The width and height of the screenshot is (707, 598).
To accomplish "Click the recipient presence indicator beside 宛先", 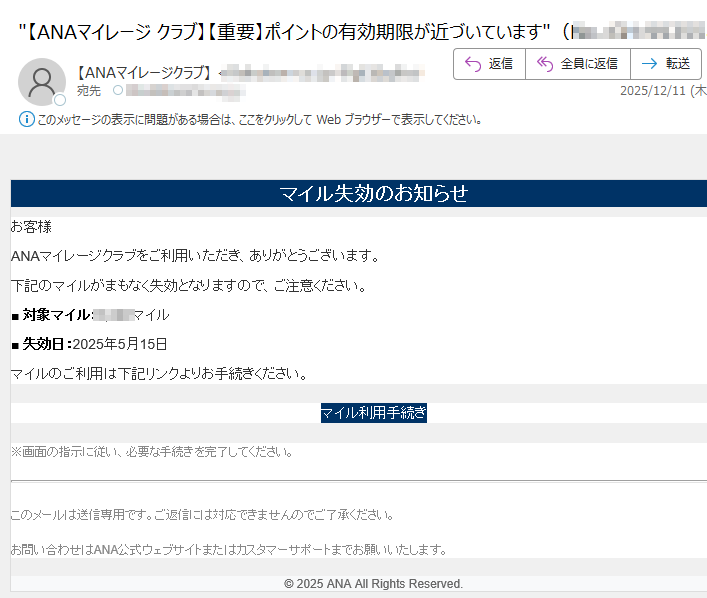I will 118,91.
